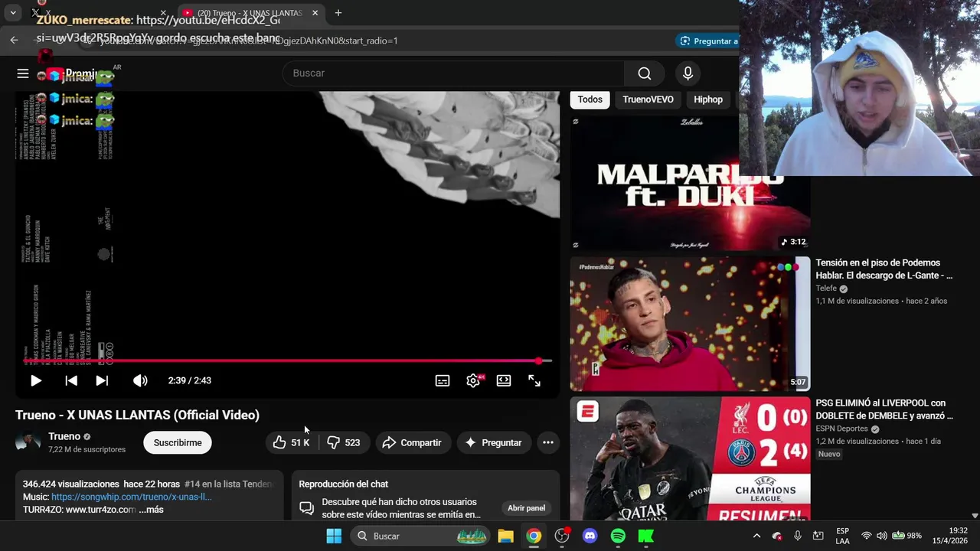980x551 pixels.
Task: Open a new browser tab
Action: point(338,13)
